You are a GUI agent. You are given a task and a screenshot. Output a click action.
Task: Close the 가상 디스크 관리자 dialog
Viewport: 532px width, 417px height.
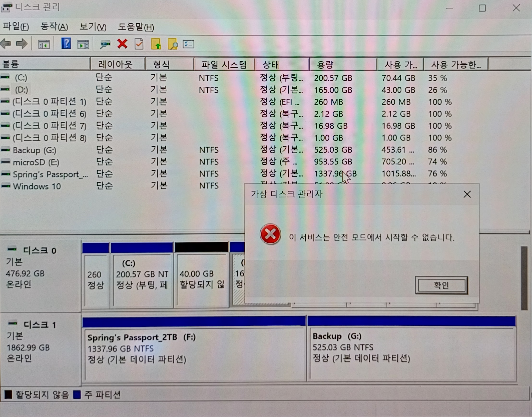tap(467, 194)
